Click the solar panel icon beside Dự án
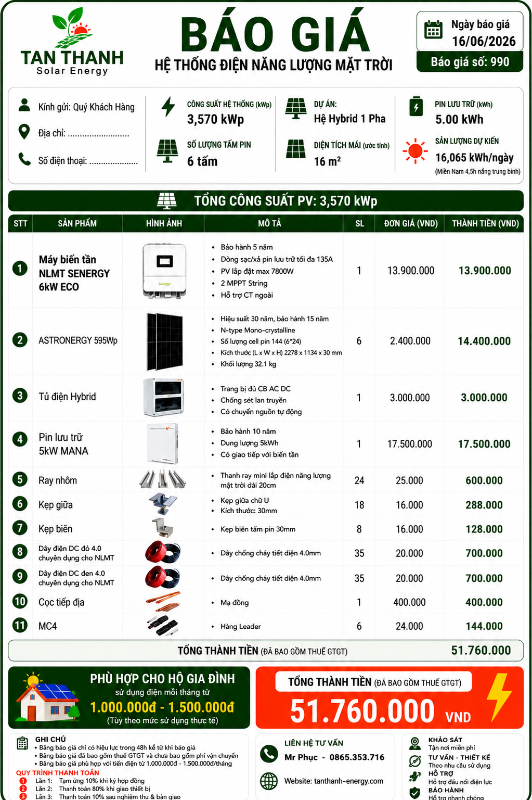Viewport: 532px width, 800px height. (296, 108)
